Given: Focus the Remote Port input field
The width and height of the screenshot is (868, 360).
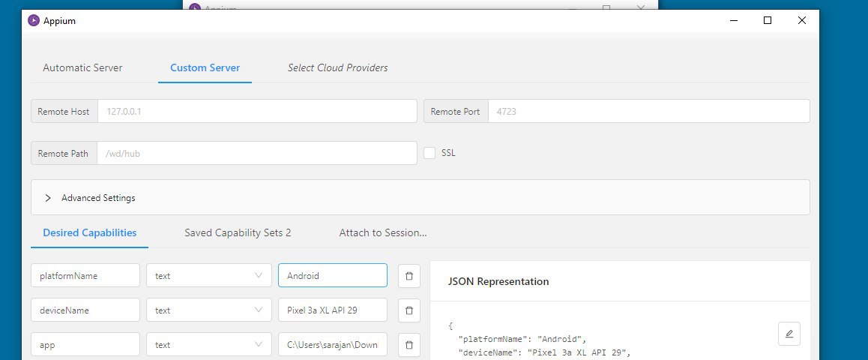Looking at the screenshot, I should pyautogui.click(x=649, y=111).
